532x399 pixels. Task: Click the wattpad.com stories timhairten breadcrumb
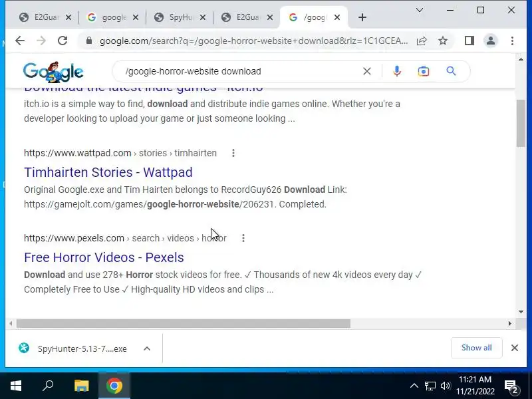click(x=120, y=153)
